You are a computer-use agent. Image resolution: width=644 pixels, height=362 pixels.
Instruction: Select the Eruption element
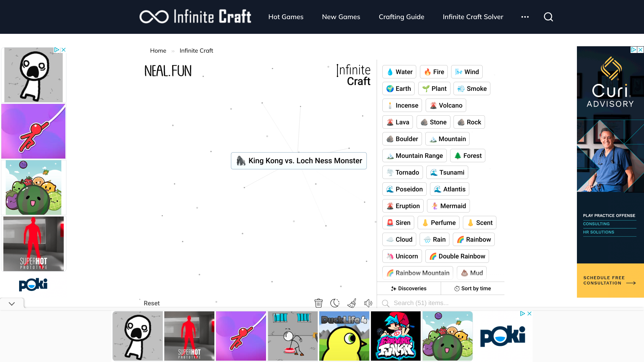pos(403,206)
